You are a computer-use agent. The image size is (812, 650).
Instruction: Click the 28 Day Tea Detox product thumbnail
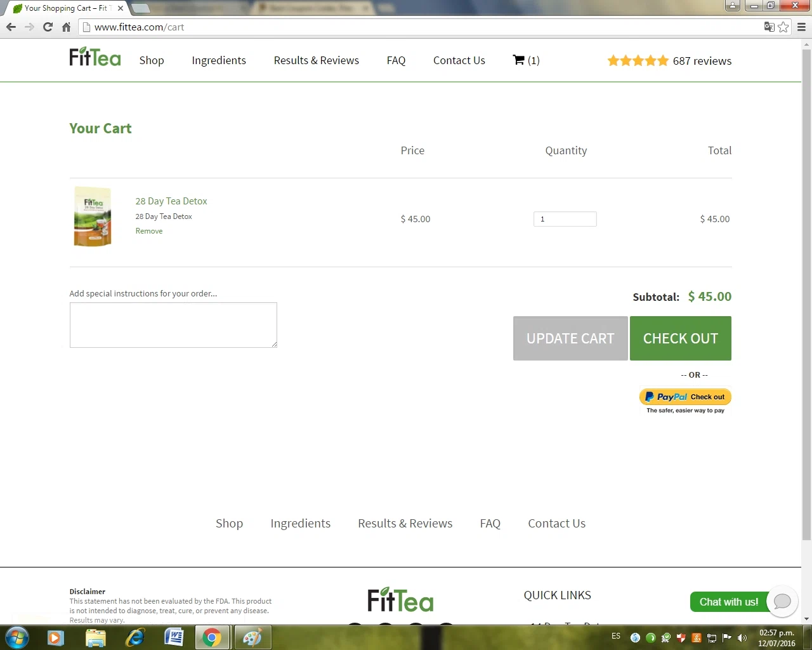[93, 216]
